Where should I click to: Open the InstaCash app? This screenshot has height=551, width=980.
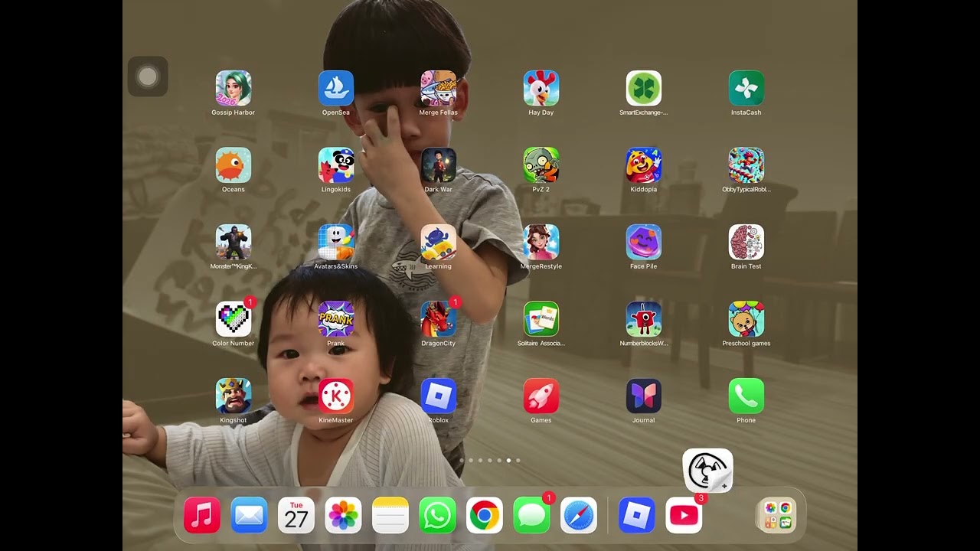(x=746, y=89)
